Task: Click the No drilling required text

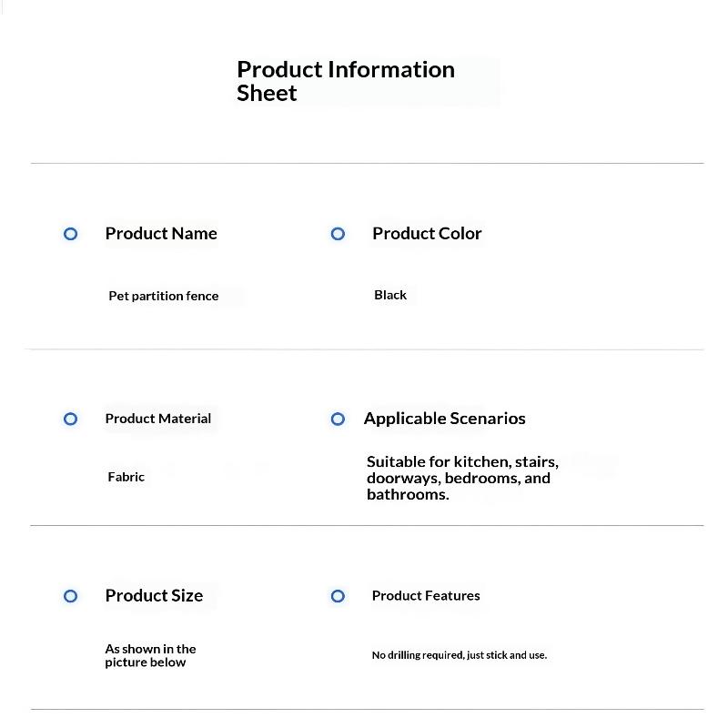Action: (460, 655)
